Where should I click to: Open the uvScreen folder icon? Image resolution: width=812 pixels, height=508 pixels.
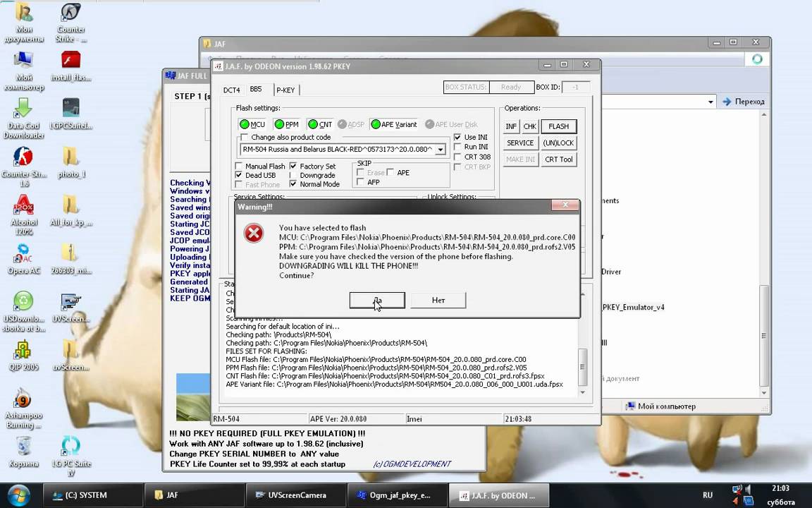71,356
